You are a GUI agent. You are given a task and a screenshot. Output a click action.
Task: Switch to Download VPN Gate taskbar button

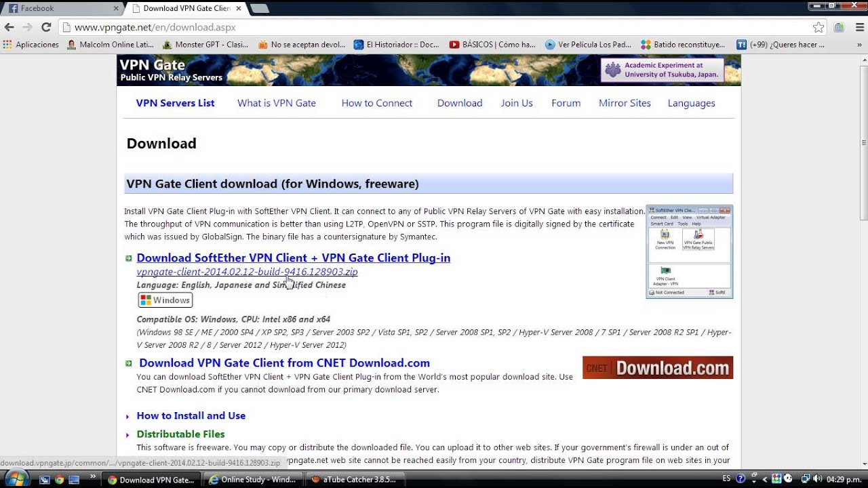point(151,479)
